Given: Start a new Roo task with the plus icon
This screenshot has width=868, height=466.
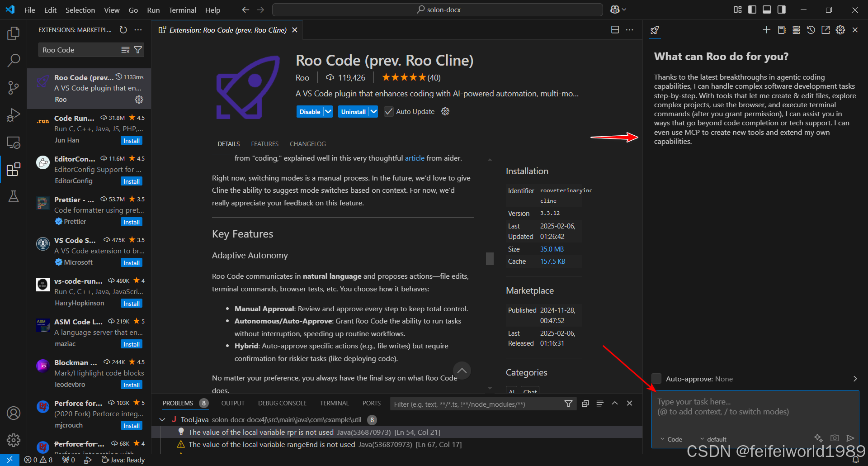Looking at the screenshot, I should click(x=766, y=30).
